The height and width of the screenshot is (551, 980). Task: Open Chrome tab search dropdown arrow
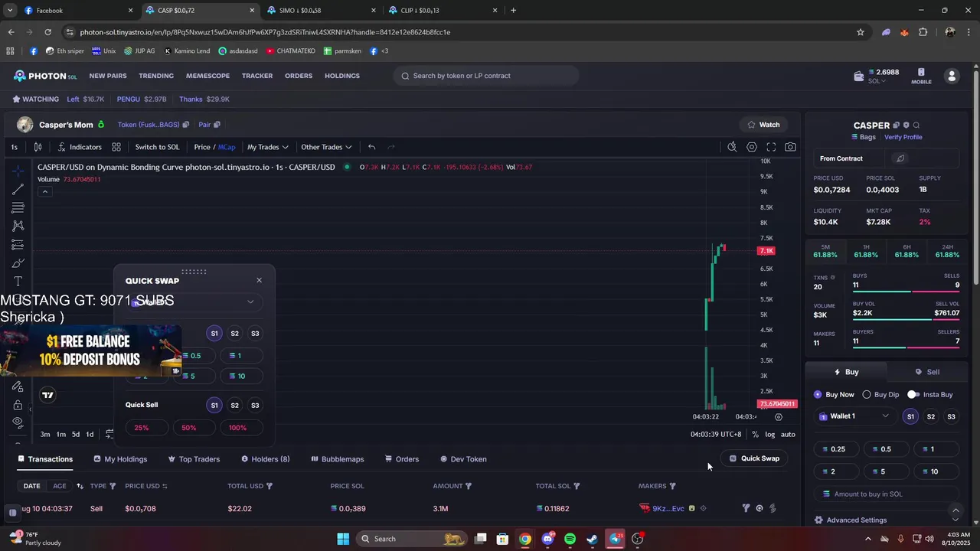(10, 11)
